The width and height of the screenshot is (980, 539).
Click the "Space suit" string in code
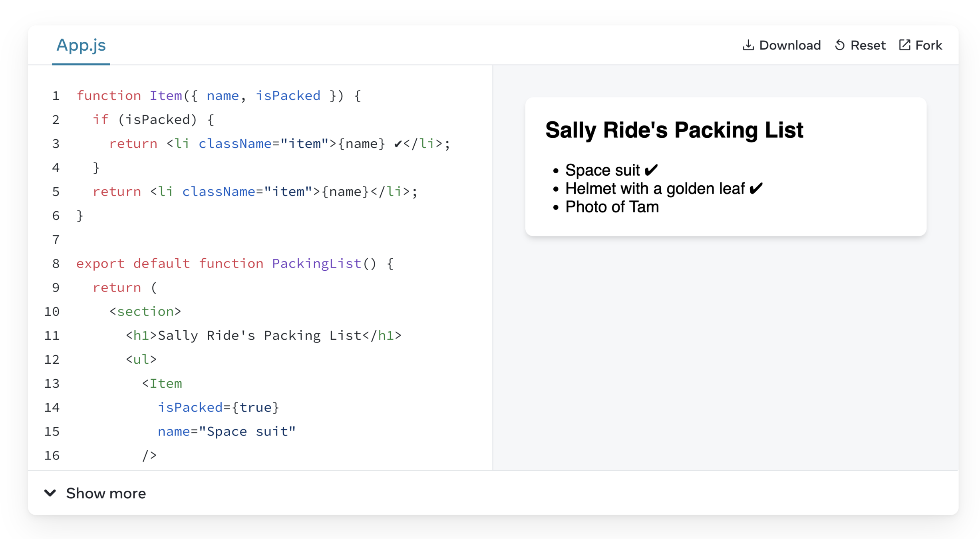pos(247,432)
